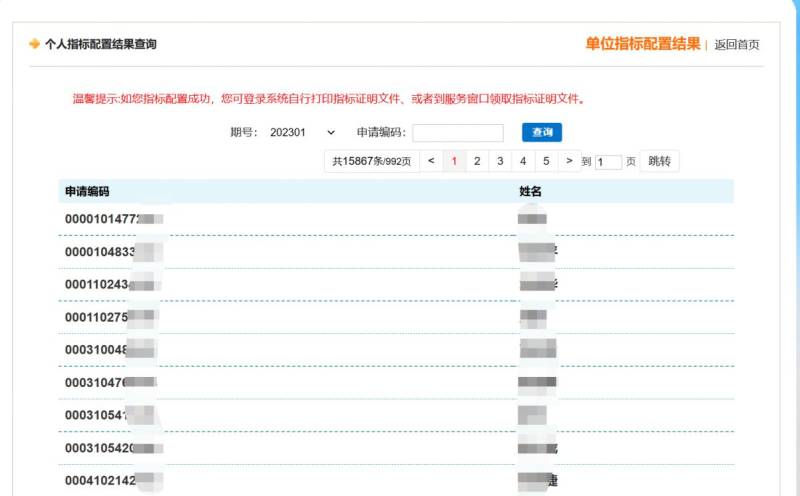Click the page number jump input box
Viewport: 800px width, 496px height.
[608, 162]
